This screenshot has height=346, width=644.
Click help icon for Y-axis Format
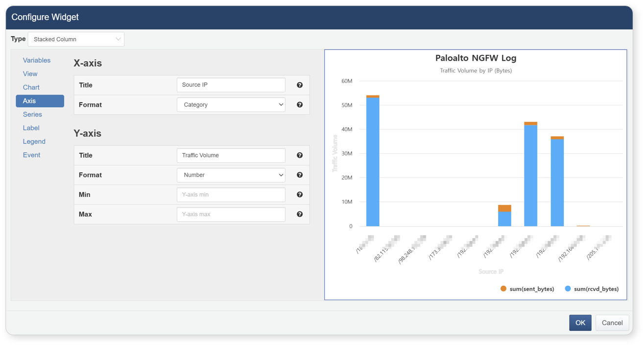click(300, 175)
